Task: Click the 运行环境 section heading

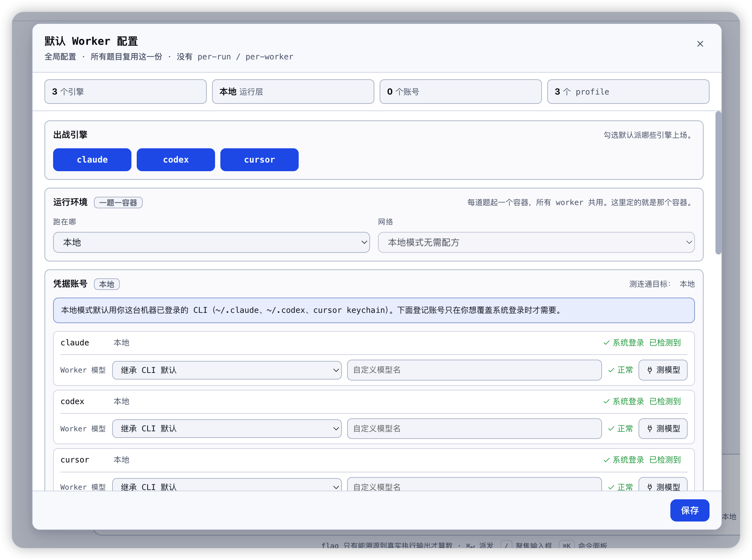Action: click(x=70, y=202)
